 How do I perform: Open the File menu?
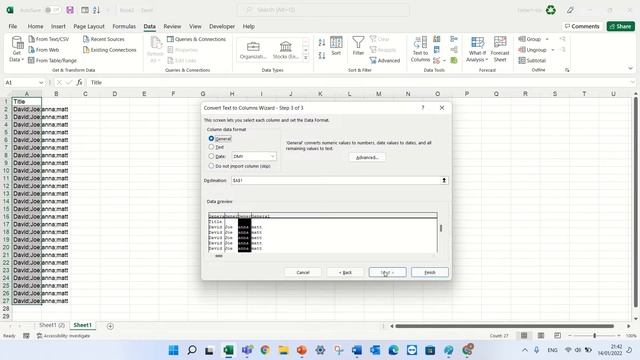13,26
